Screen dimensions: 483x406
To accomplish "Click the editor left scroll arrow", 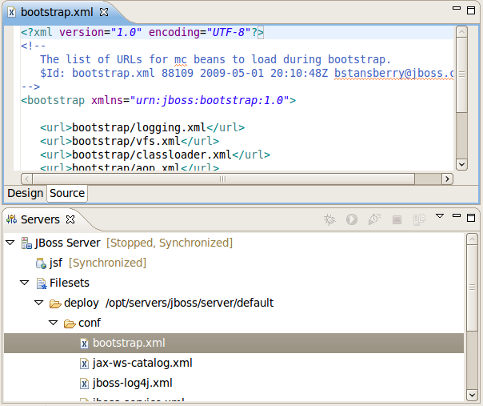I will (27, 179).
